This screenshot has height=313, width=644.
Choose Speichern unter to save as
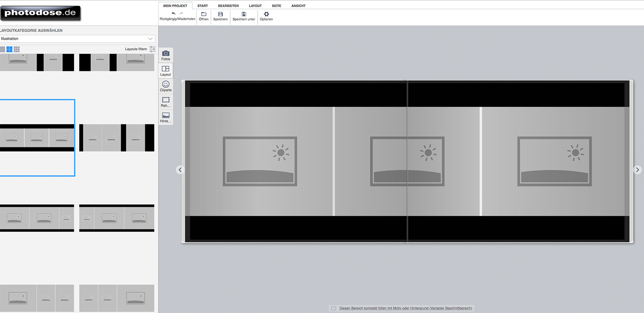(x=244, y=16)
